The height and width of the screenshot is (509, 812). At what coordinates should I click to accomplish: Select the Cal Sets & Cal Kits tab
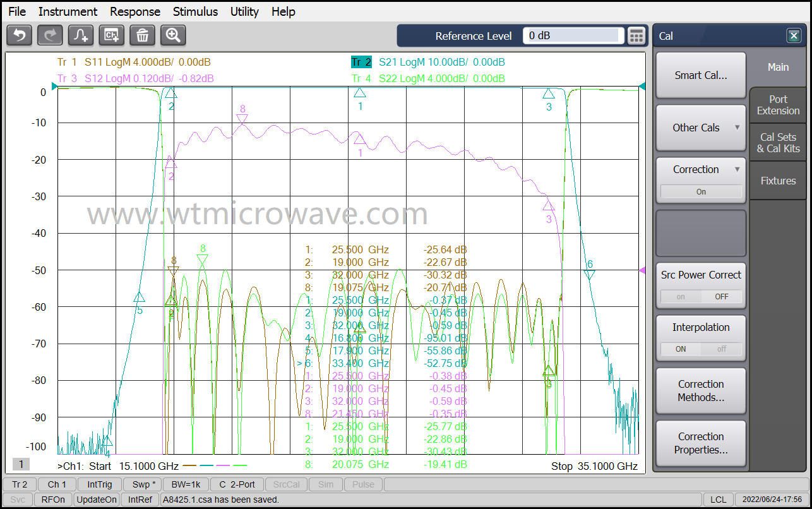(x=778, y=143)
